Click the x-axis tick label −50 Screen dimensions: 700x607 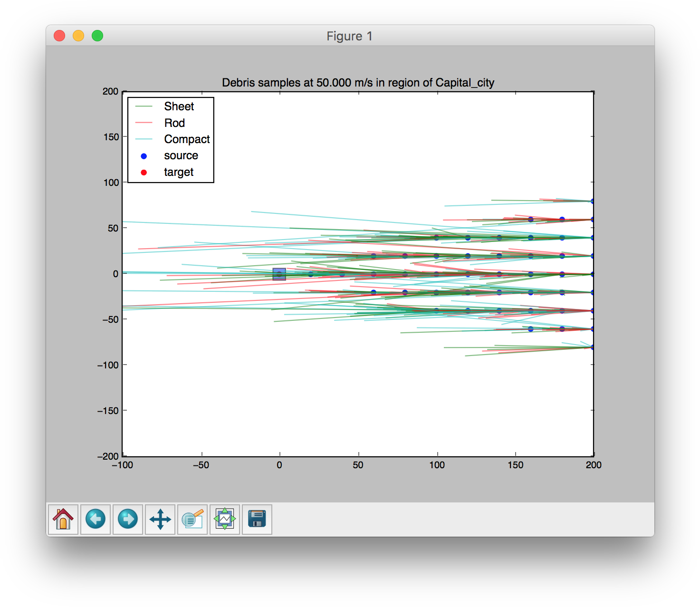coord(201,465)
